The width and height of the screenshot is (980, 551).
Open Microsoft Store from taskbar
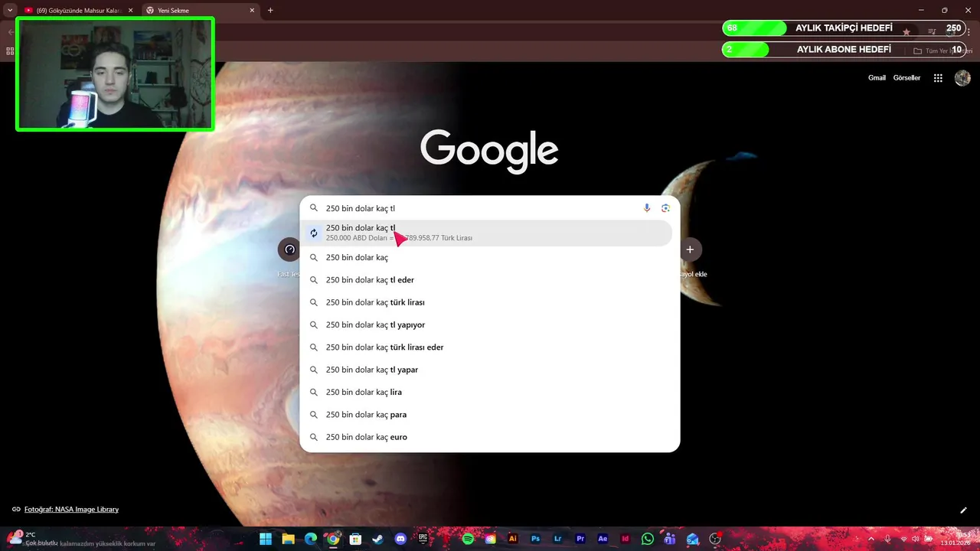[355, 539]
